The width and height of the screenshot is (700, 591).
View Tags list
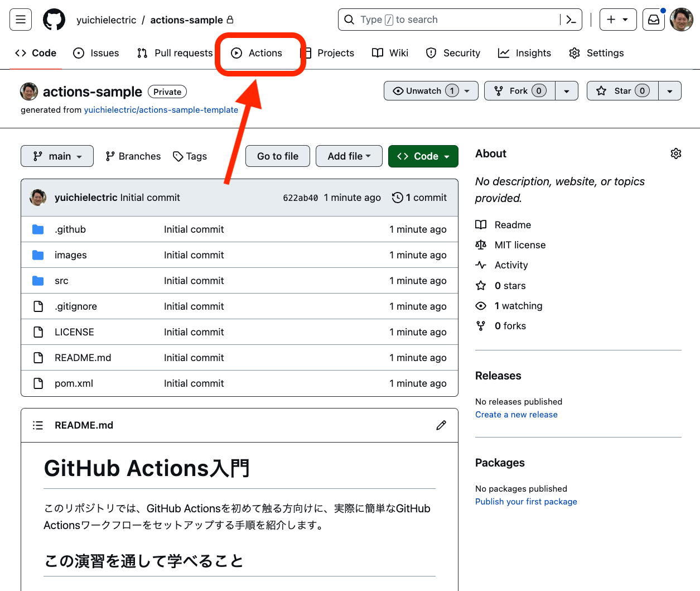pyautogui.click(x=190, y=156)
